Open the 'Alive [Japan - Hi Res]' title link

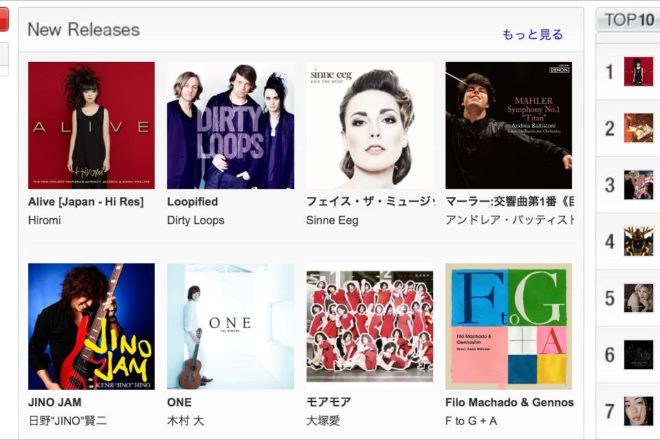[x=86, y=202]
